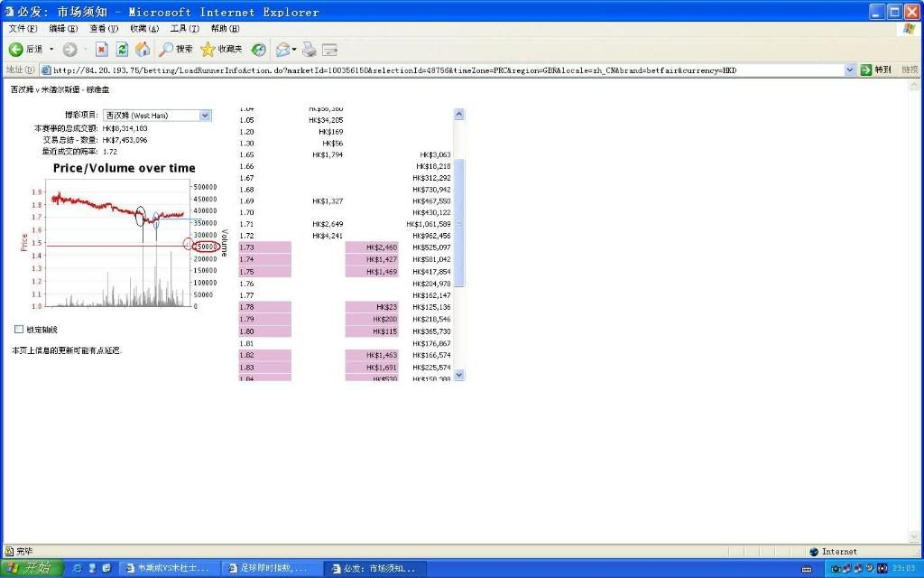Tick the checkbox below the Price/Volume chart
The image size is (924, 578).
pos(19,330)
